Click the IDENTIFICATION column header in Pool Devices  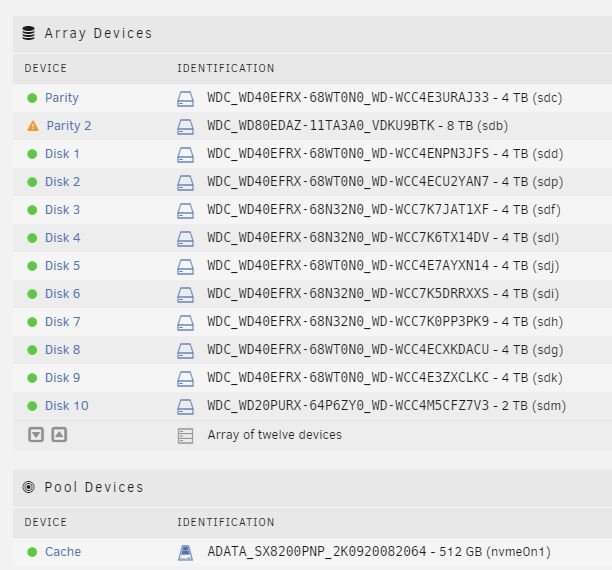[x=226, y=522]
